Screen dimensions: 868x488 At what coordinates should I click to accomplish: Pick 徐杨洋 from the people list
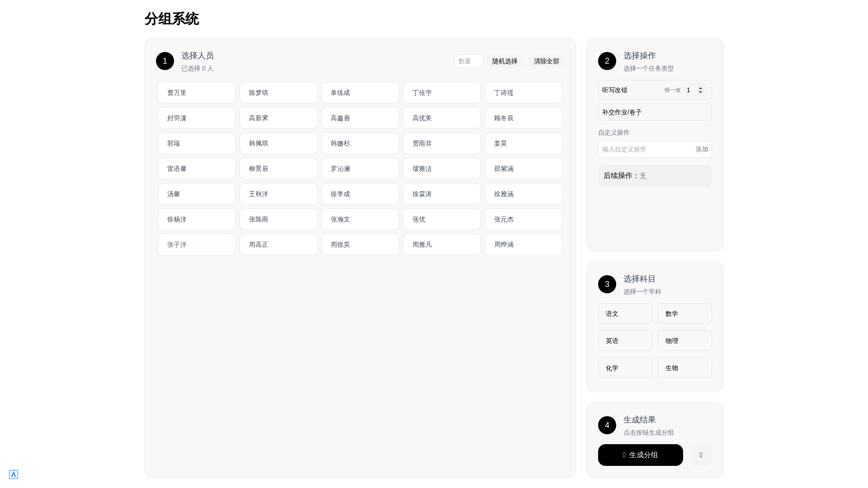click(197, 219)
